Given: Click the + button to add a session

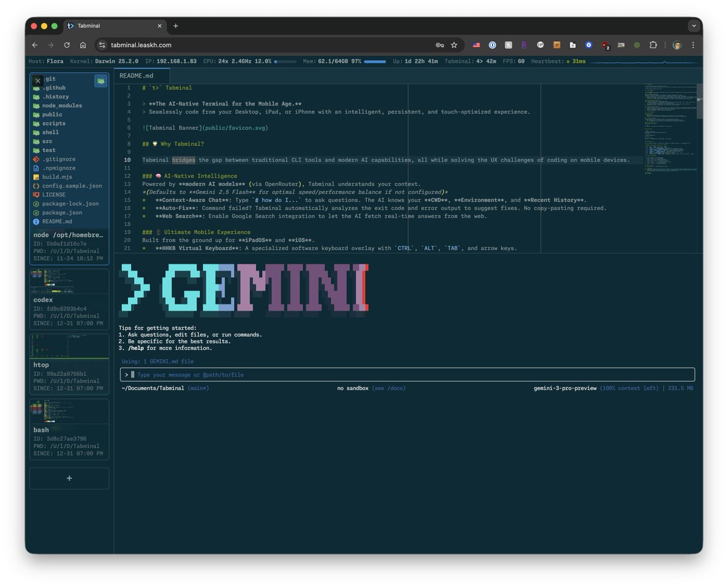Looking at the screenshot, I should coord(69,478).
